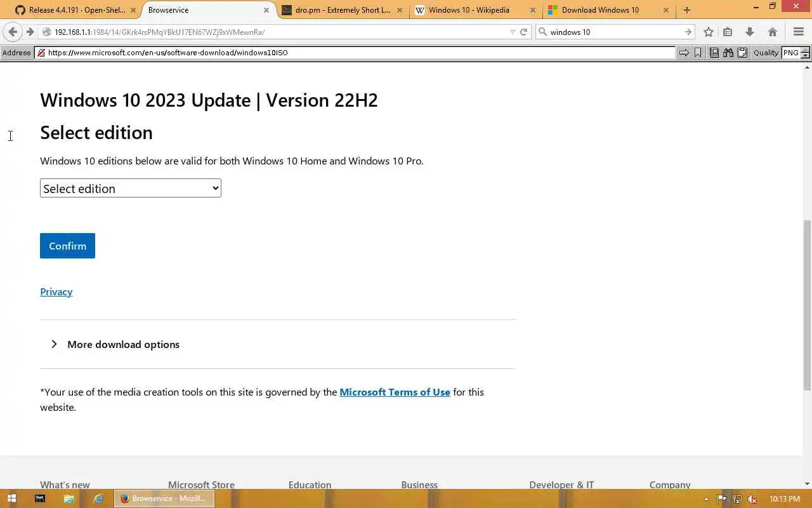Click Browservice - Mozilla taskbar button
Image resolution: width=812 pixels, height=508 pixels.
click(164, 498)
